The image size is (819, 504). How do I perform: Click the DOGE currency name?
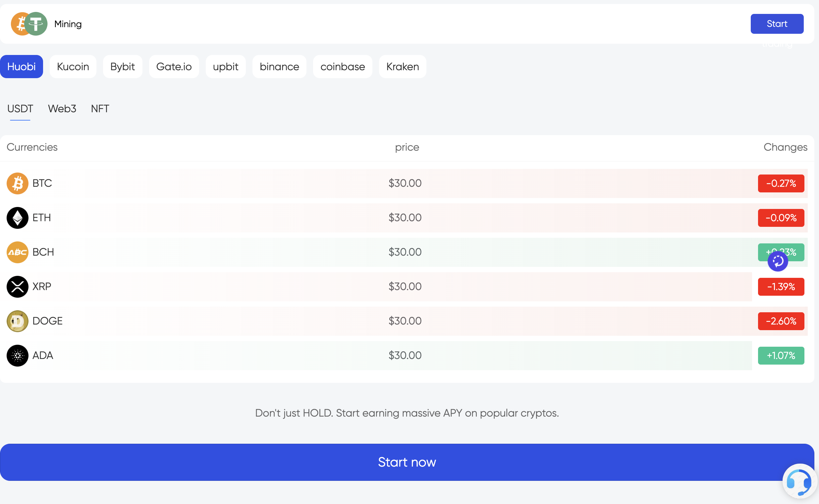coord(47,321)
